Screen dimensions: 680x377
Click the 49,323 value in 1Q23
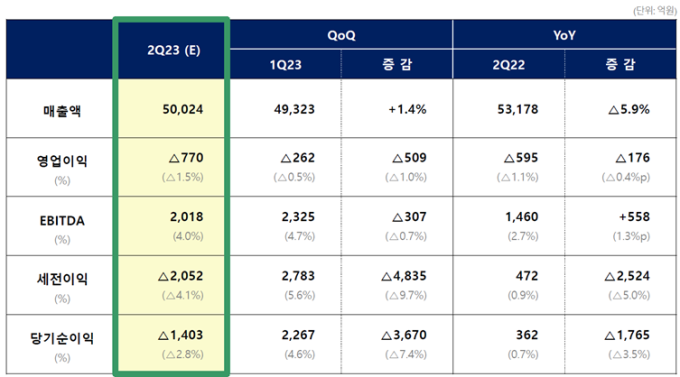(294, 109)
